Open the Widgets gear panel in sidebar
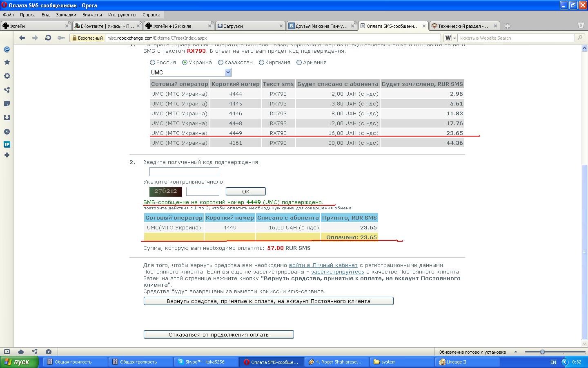The width and height of the screenshot is (588, 368). click(x=7, y=76)
